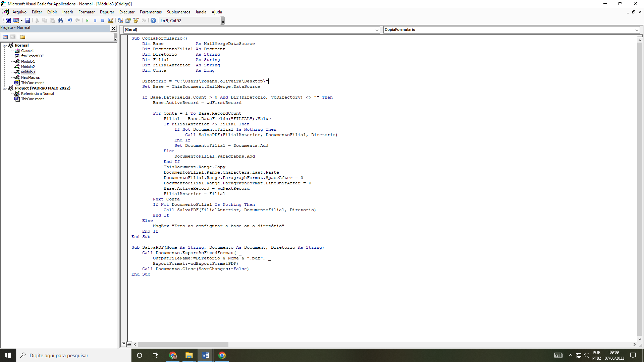
Task: Click the Windows Start button
Action: click(x=8, y=355)
